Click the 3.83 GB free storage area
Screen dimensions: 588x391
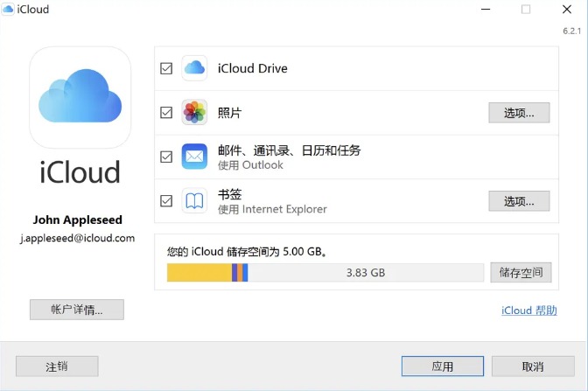pos(366,273)
